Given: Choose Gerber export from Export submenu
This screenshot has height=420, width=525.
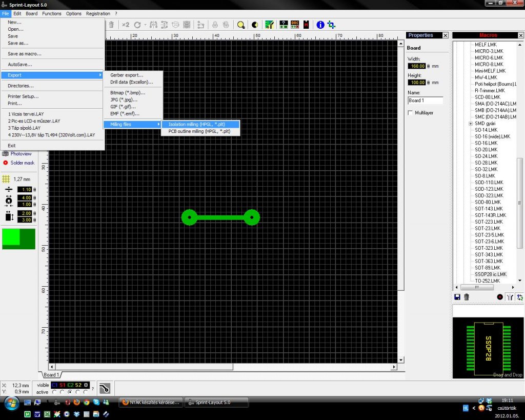Looking at the screenshot, I should tap(127, 75).
